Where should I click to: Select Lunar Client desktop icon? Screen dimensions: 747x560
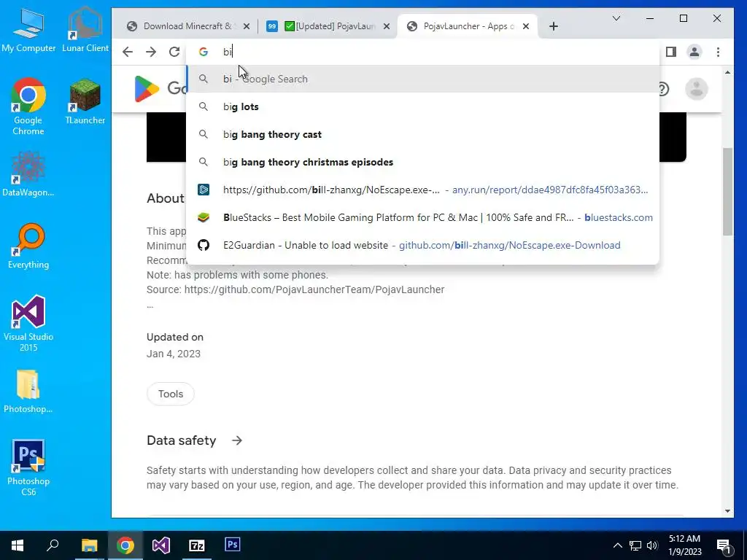tap(85, 29)
